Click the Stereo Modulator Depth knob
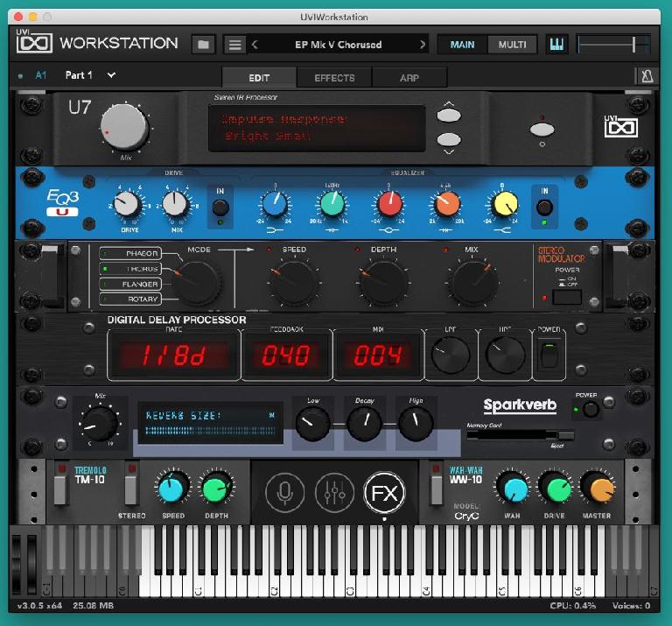The height and width of the screenshot is (626, 672). pos(383,283)
